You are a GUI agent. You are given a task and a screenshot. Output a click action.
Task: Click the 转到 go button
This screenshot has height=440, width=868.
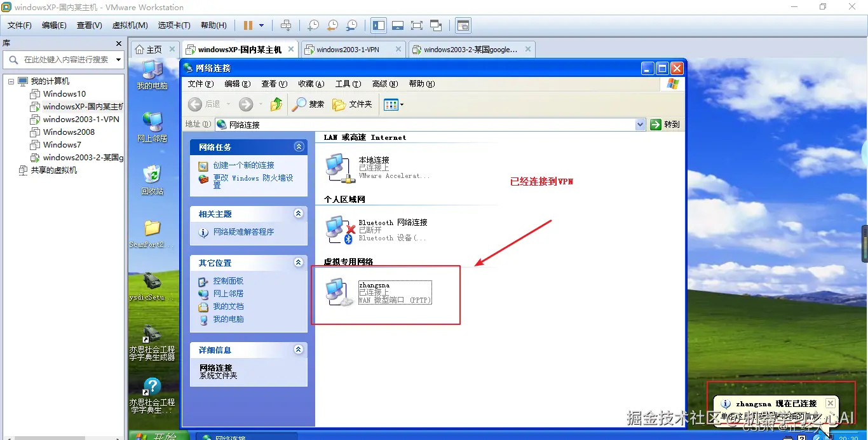[665, 125]
